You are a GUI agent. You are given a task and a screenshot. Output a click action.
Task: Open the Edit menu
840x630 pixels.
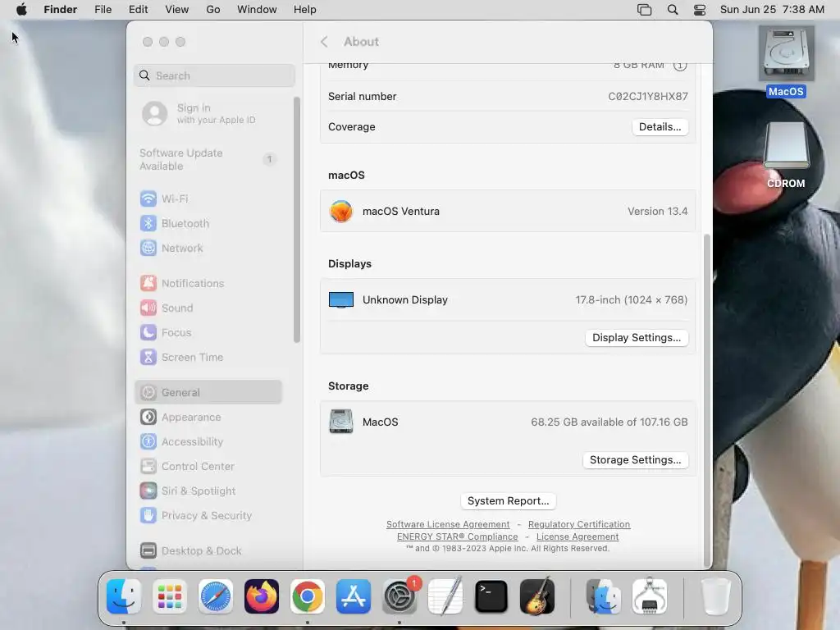pos(138,10)
